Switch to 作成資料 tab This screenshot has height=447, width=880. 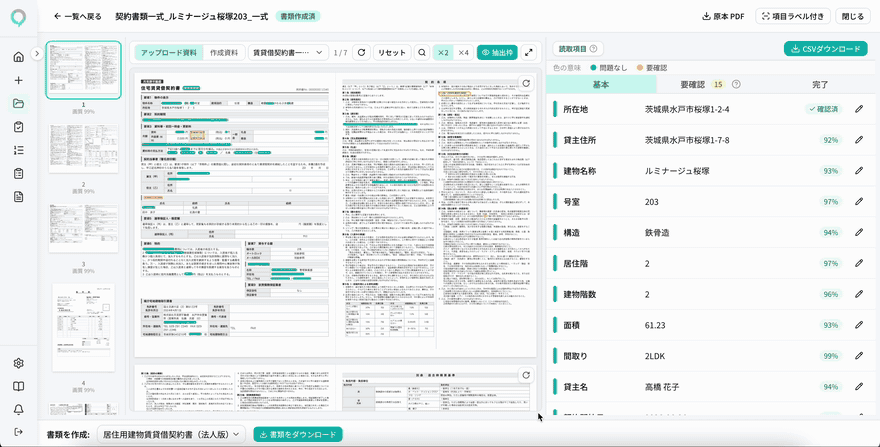click(223, 52)
